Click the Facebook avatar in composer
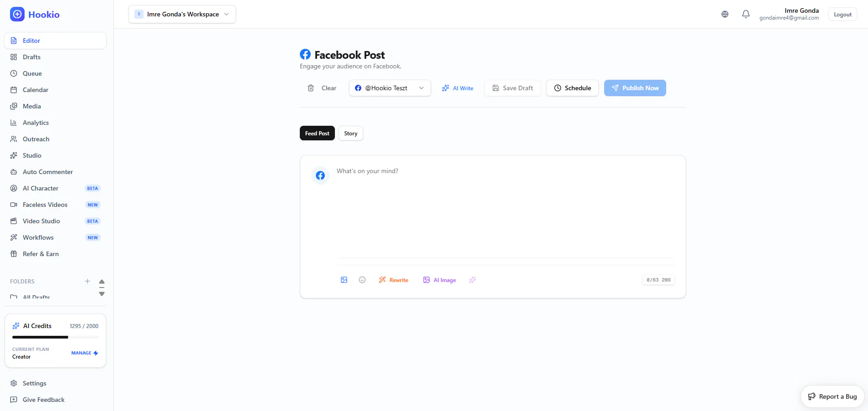 pos(320,175)
